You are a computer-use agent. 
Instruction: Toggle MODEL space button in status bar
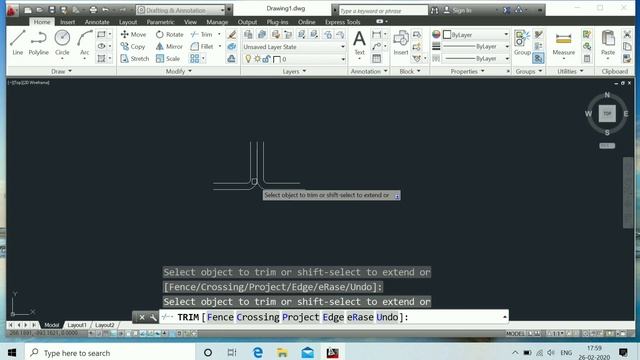[515, 333]
